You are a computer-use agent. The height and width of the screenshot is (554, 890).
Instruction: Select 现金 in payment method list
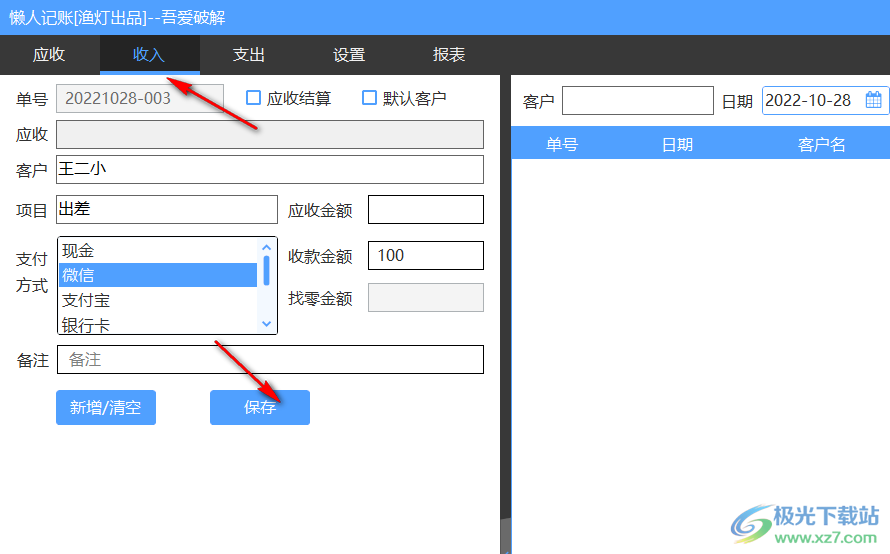coord(158,250)
